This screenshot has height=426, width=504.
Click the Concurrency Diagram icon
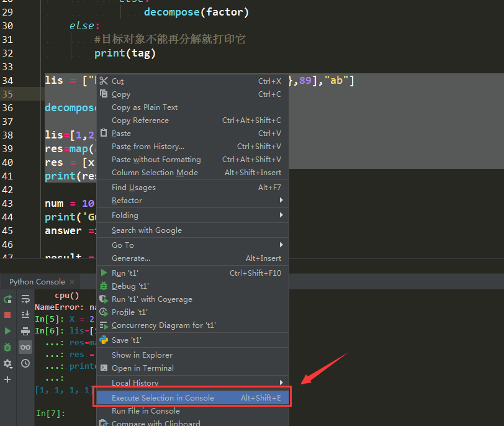pos(104,325)
